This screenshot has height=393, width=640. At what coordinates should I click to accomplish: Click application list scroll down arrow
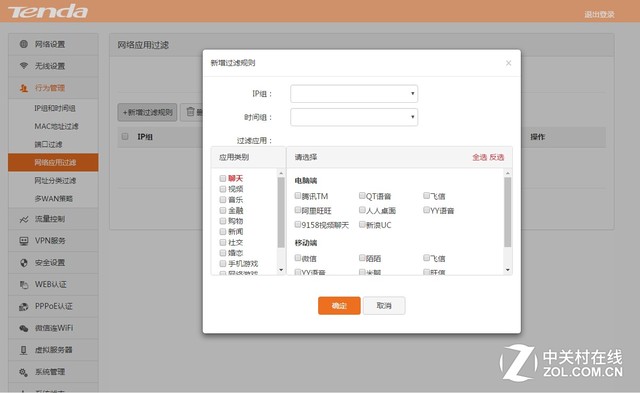[x=508, y=270]
